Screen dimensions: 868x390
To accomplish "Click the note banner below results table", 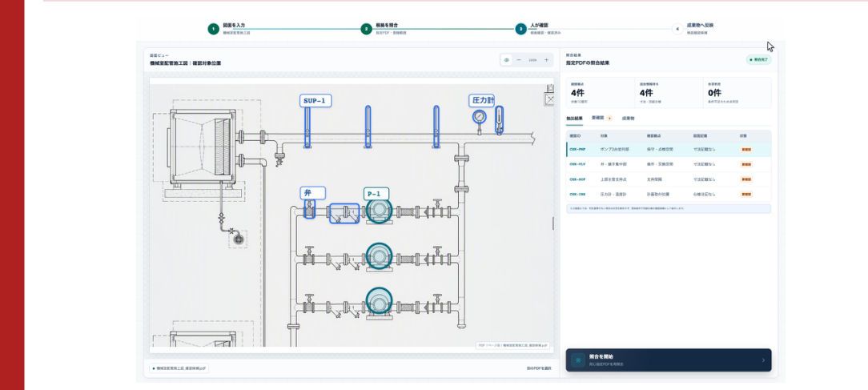I will pyautogui.click(x=668, y=208).
